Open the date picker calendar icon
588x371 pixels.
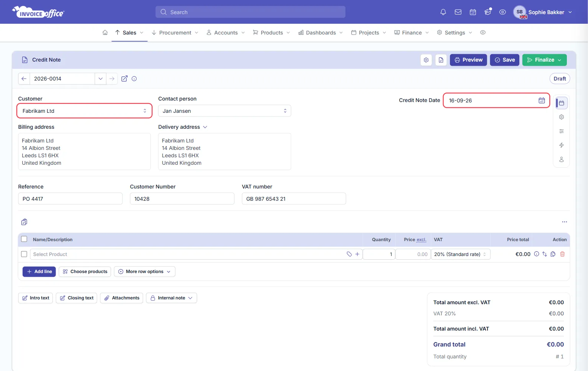click(x=542, y=101)
